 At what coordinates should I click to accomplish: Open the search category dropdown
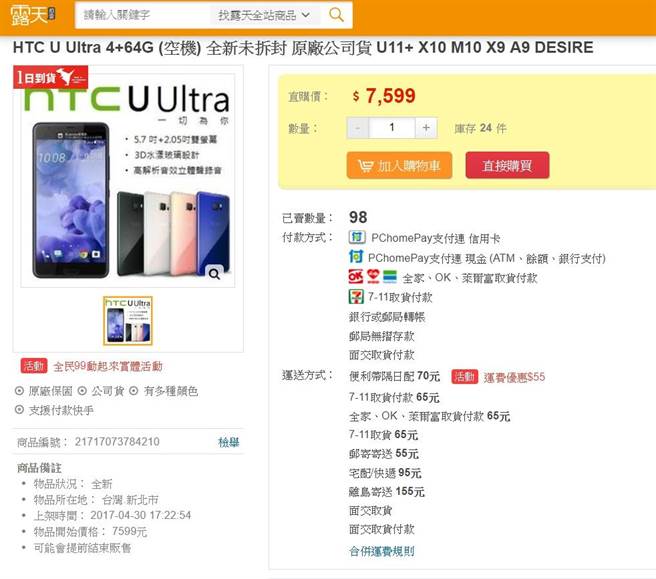point(264,15)
